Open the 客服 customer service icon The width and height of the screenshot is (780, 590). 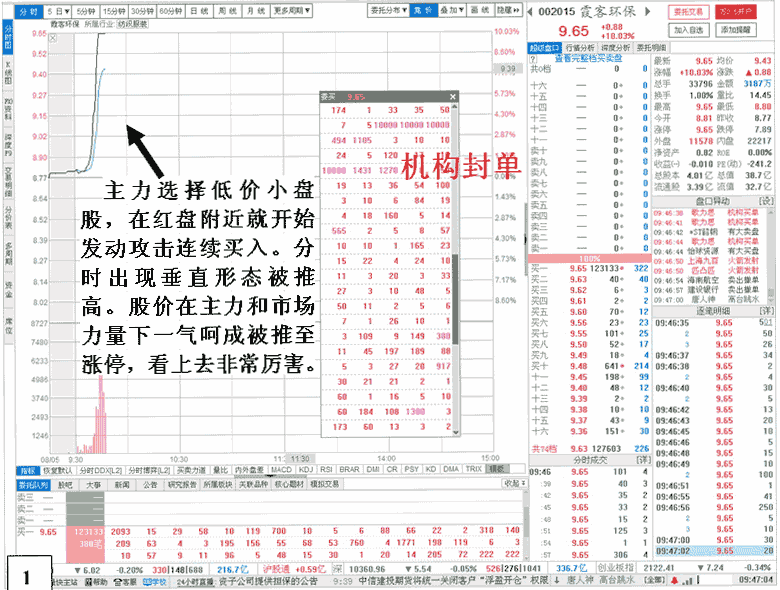(x=125, y=582)
